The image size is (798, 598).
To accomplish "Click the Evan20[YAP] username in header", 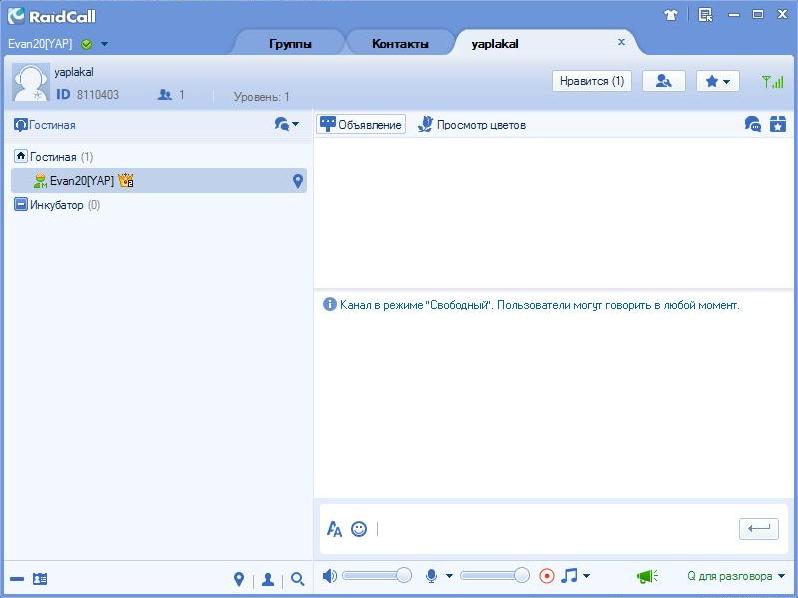I will pyautogui.click(x=40, y=44).
